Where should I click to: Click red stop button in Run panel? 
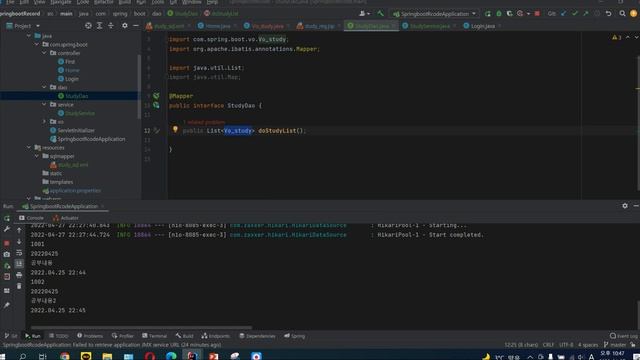pyautogui.click(x=7, y=243)
